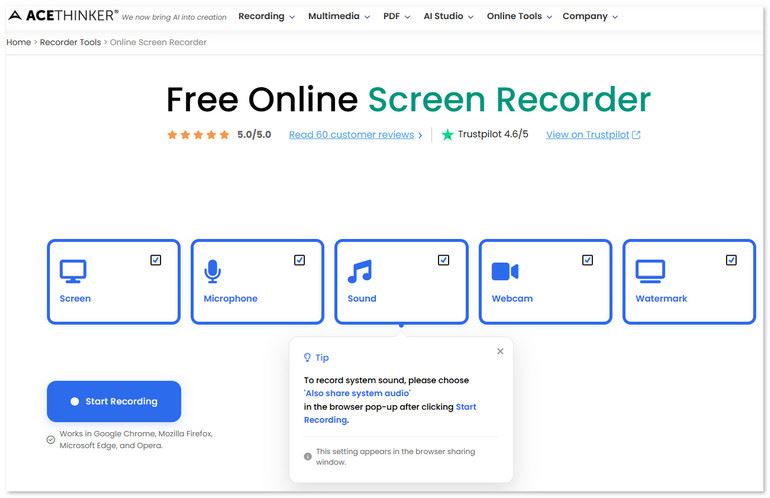Open the PDF dropdown menu
770x498 pixels.
pos(396,16)
